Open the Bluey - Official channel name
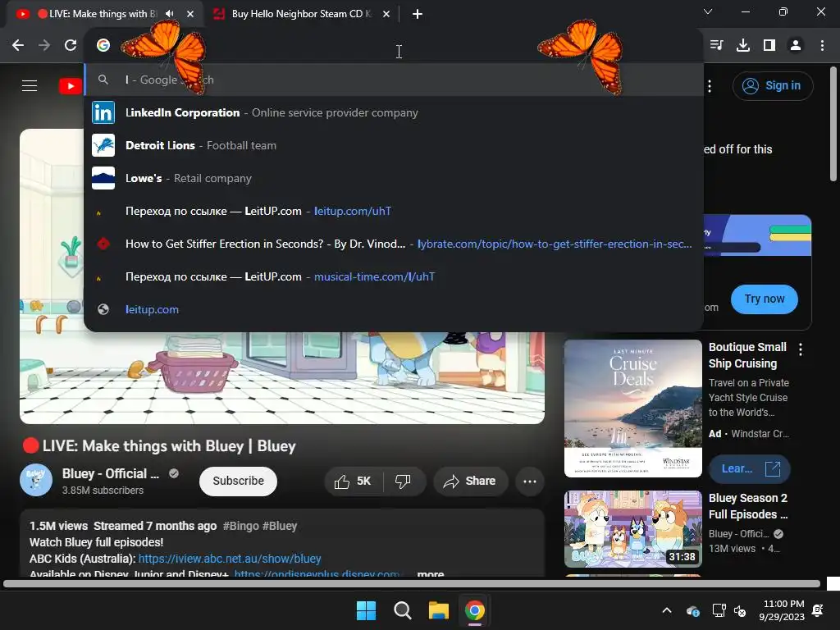Viewport: 840px width, 630px height. pos(111,473)
